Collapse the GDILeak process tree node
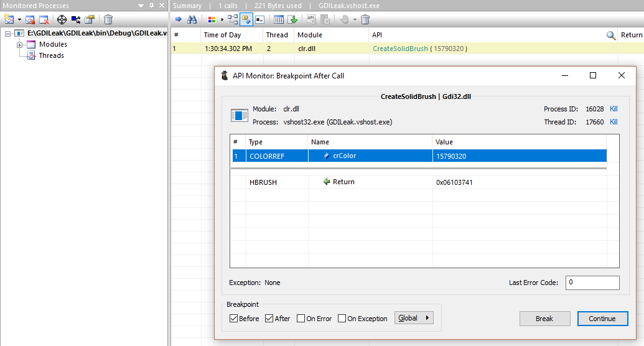Screen dimensions: 644x346 pyautogui.click(x=8, y=34)
